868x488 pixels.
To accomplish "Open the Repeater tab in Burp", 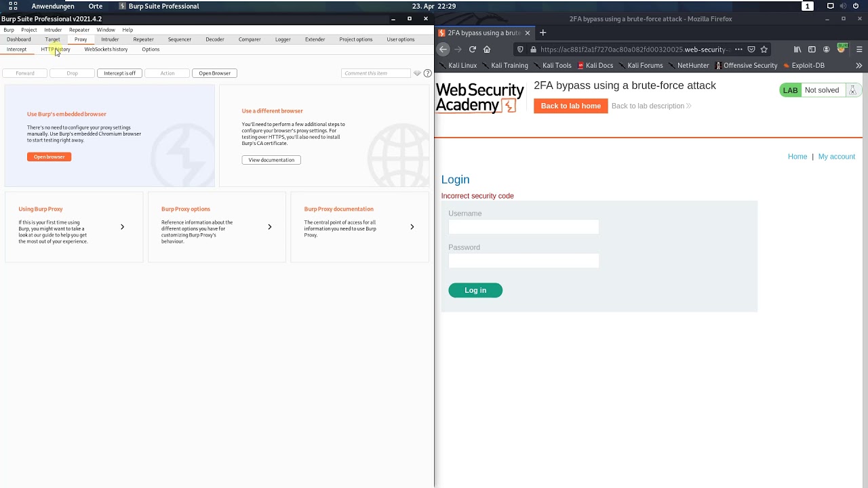I will 143,39.
